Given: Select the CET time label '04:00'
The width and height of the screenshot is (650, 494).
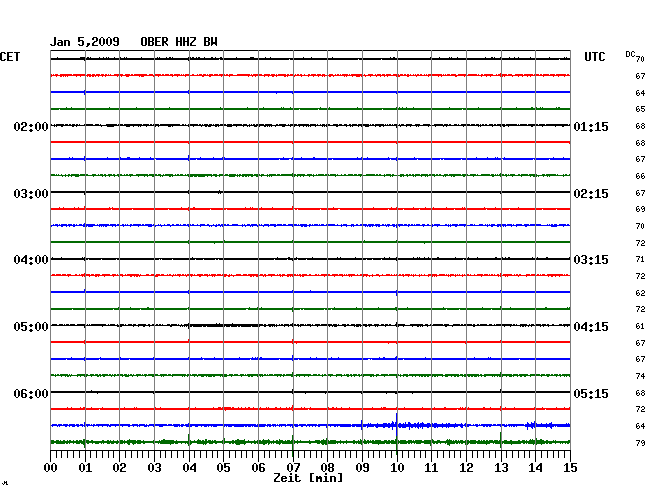Looking at the screenshot, I should point(31,260).
